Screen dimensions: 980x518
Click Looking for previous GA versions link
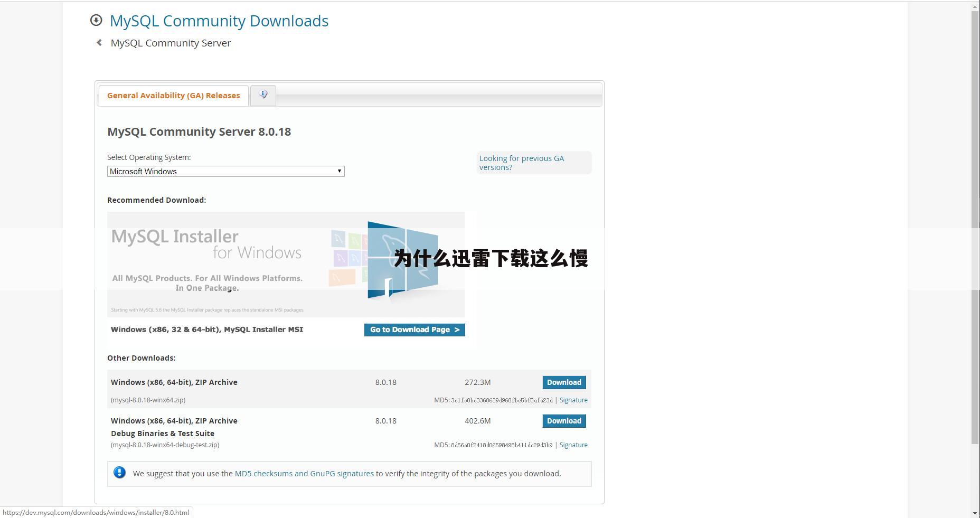[x=522, y=163]
